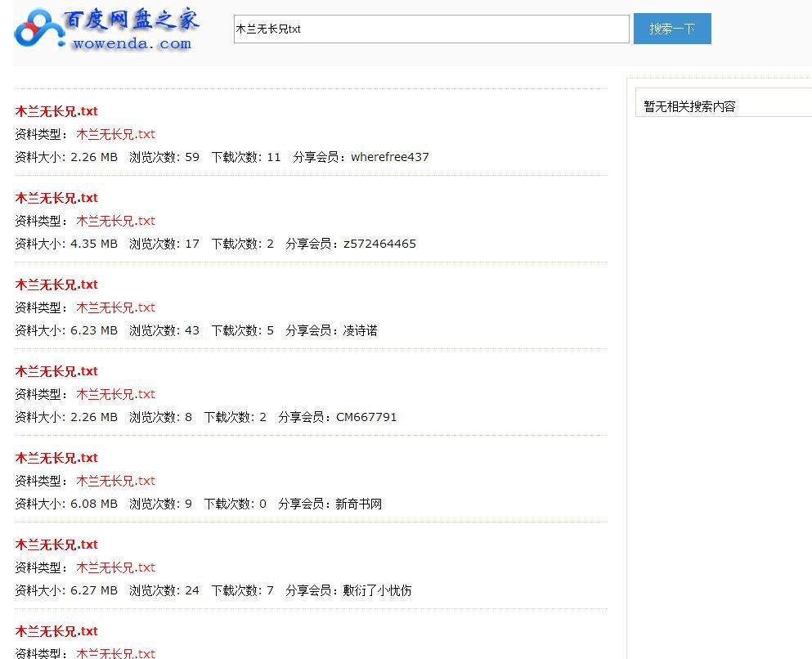Viewport: 812px width, 659px height.
Task: Open the 6.23 MB result shared by 凌诗谐
Action: [56, 285]
